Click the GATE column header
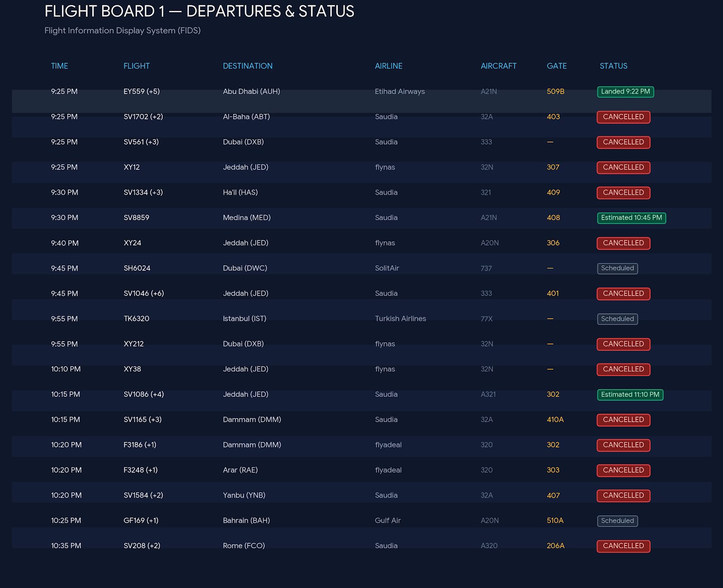 (x=557, y=66)
